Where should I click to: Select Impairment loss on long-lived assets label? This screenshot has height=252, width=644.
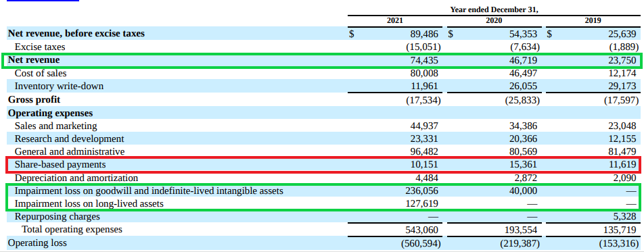(89, 203)
